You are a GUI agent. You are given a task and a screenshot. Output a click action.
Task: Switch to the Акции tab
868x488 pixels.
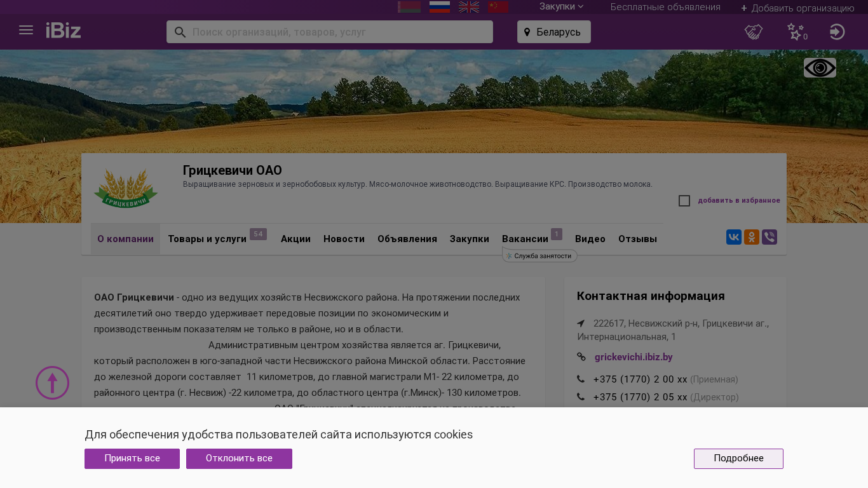tap(295, 239)
